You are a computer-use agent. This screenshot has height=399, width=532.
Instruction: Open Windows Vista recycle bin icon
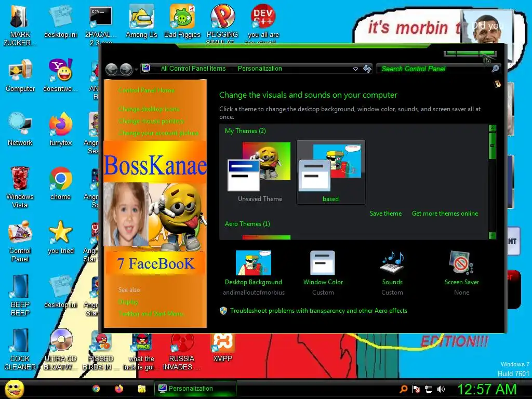pyautogui.click(x=20, y=187)
